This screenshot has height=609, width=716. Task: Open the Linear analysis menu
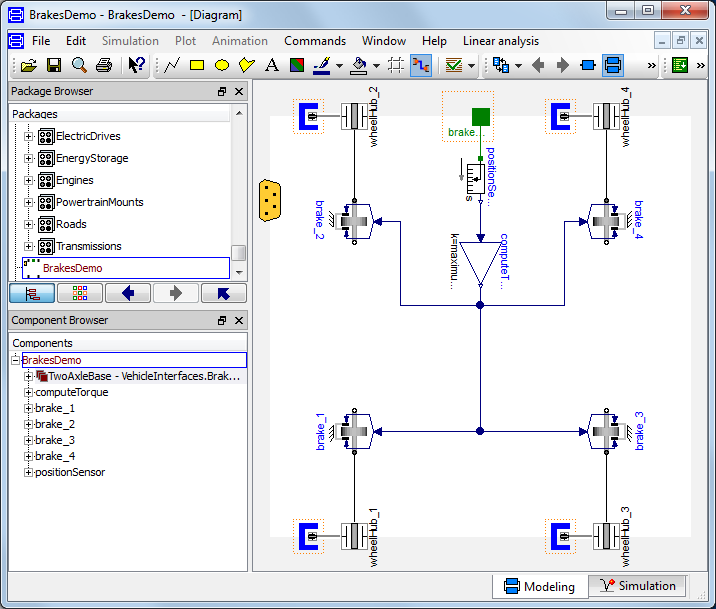(500, 41)
